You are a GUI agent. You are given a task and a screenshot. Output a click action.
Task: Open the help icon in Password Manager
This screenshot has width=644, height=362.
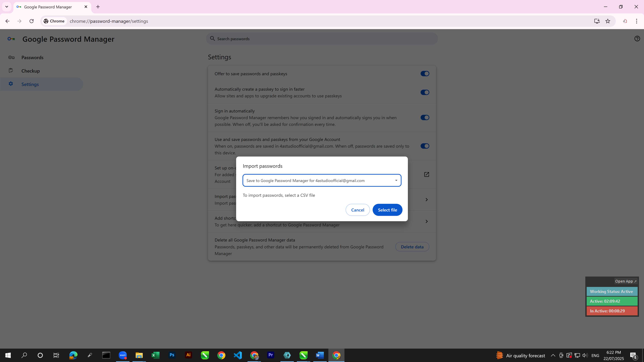point(637,39)
